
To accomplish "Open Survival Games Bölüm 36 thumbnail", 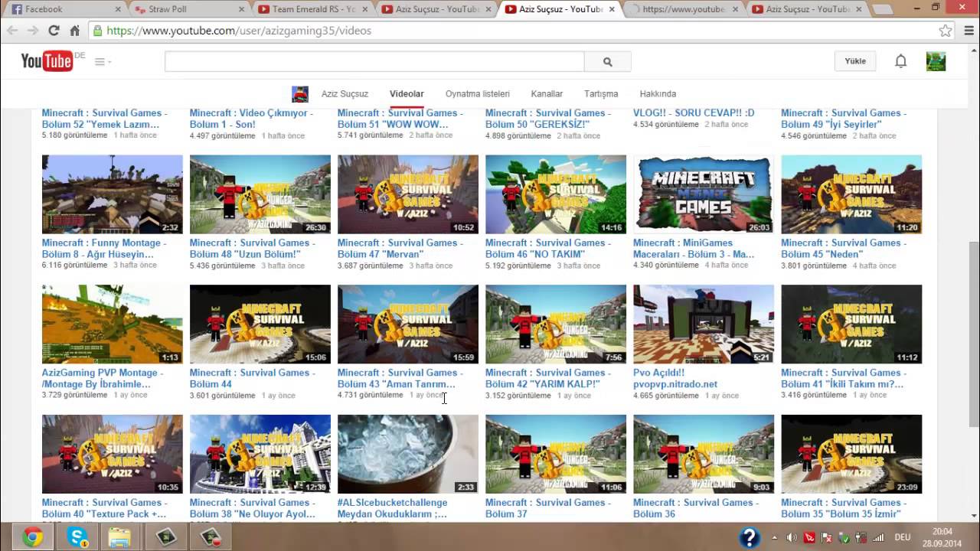I will coord(704,455).
